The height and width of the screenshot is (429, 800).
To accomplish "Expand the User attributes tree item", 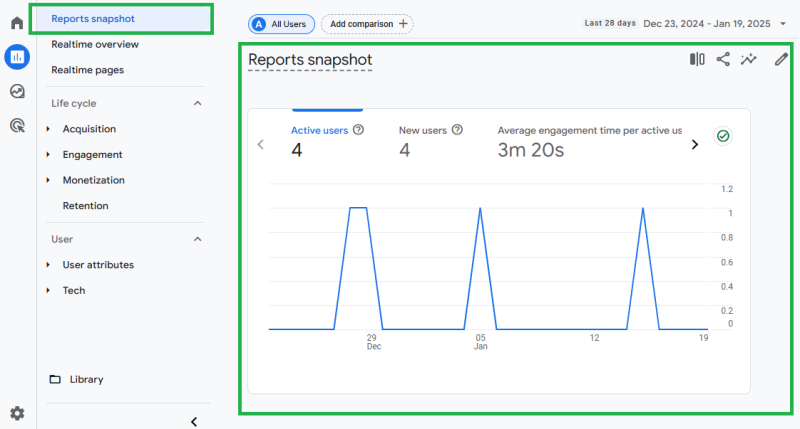I will pos(48,265).
